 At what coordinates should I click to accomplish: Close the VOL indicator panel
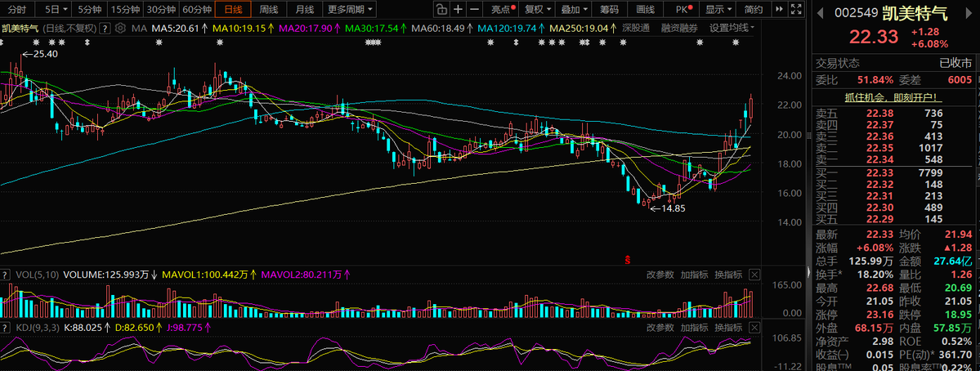point(754,275)
